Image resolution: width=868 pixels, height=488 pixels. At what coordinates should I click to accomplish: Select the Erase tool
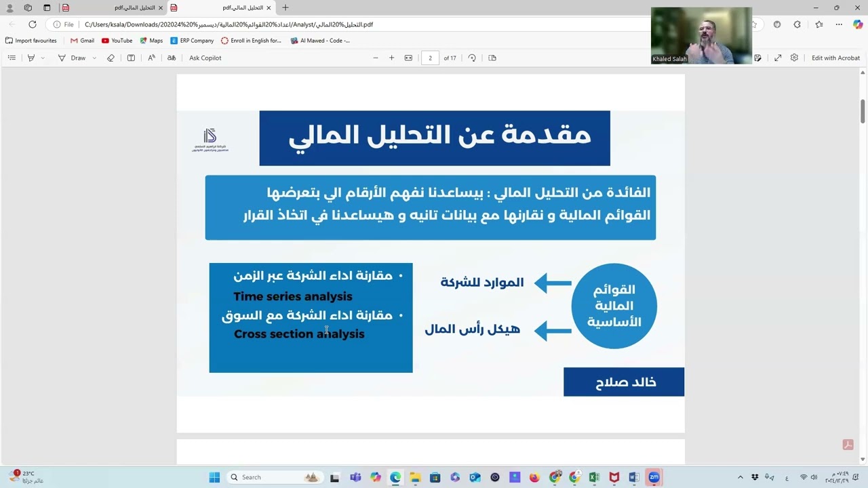(x=111, y=58)
